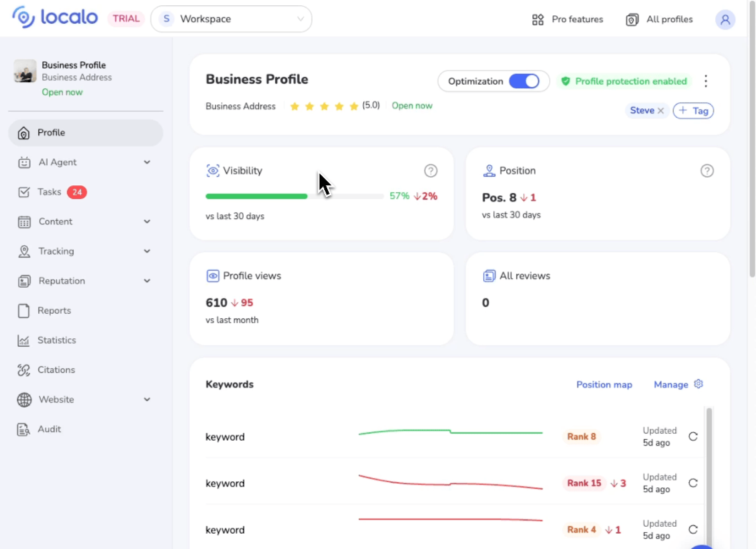
Task: Go to Statistics in the sidebar
Action: [56, 340]
